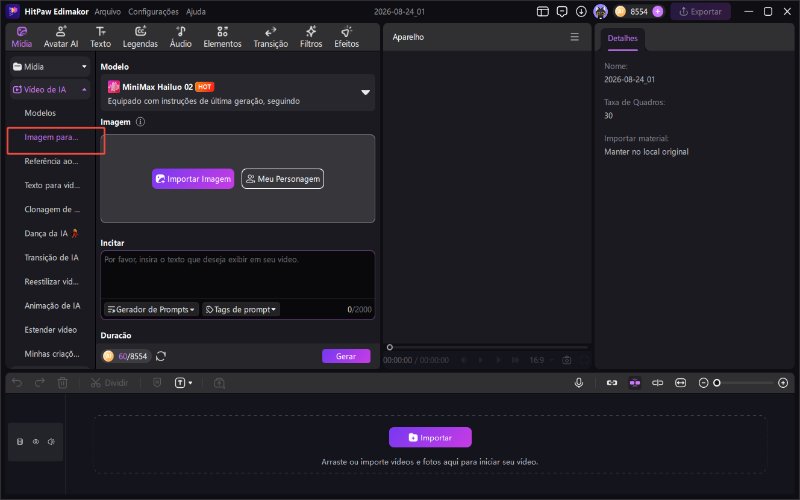This screenshot has width=800, height=500.
Task: Open the Mídia folder dropdown
Action: coord(50,67)
